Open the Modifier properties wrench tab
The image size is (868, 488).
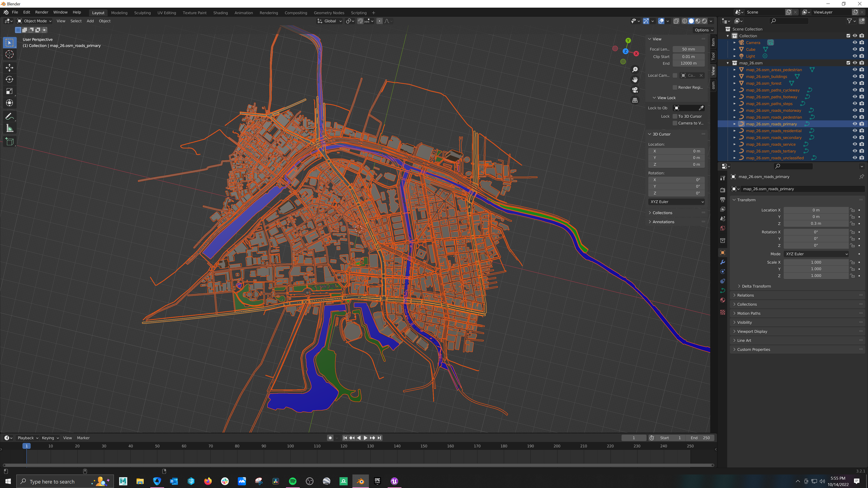coord(723,262)
